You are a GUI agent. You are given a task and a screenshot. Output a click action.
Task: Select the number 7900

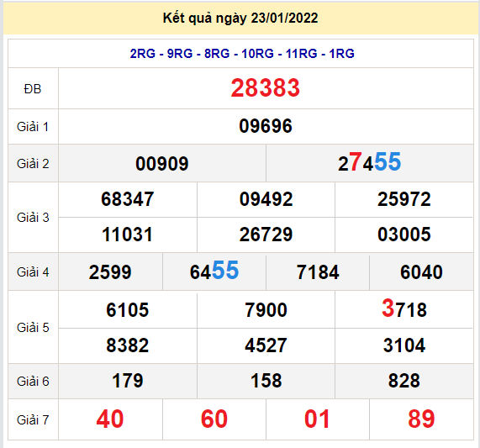click(x=266, y=310)
